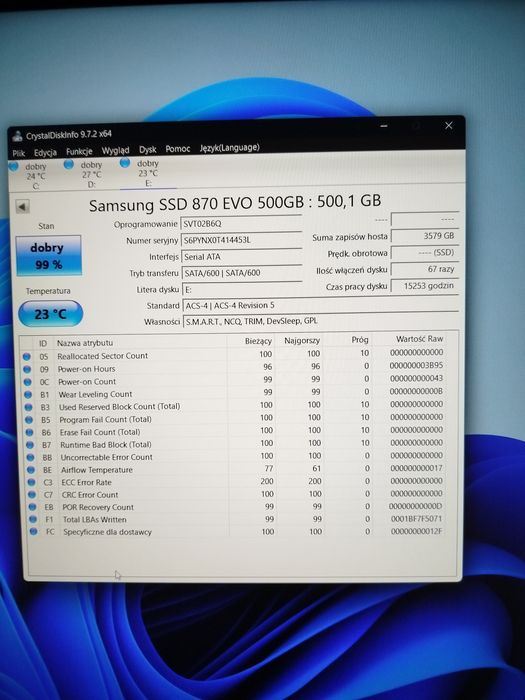Screen dimensions: 525x700
Task: Click status dot for Airflow Temperature
Action: 31,470
